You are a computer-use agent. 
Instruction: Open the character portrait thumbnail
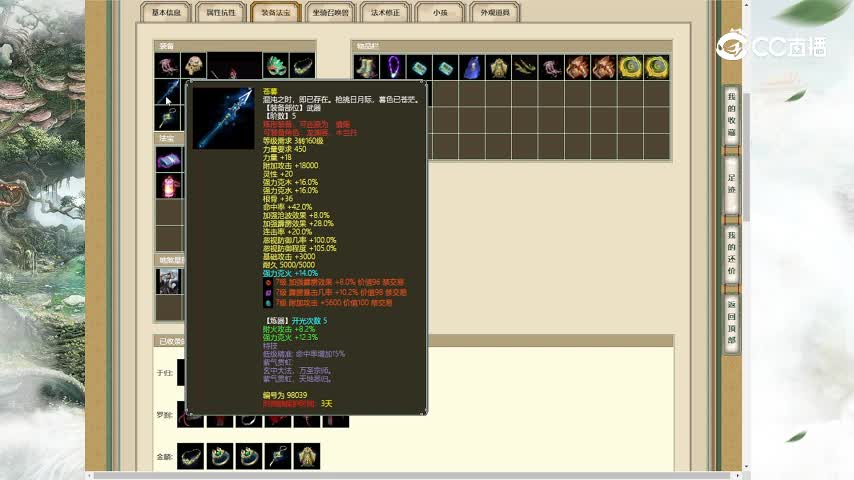(169, 281)
